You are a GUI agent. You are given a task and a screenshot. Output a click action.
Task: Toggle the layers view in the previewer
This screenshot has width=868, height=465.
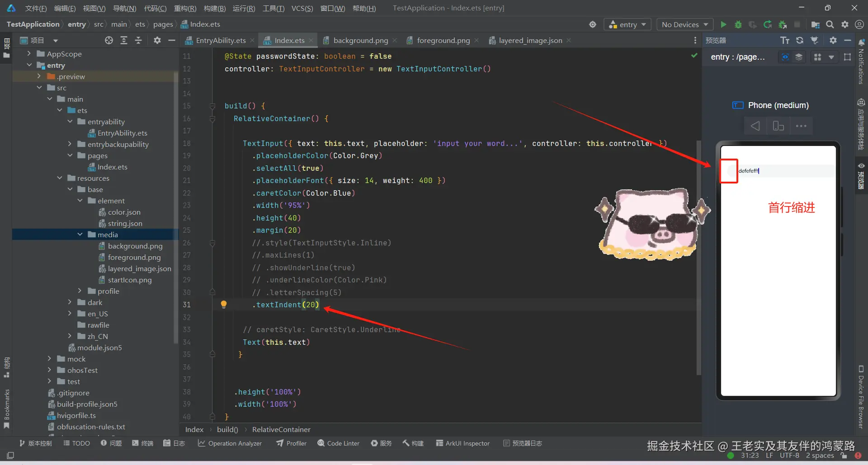pos(799,57)
